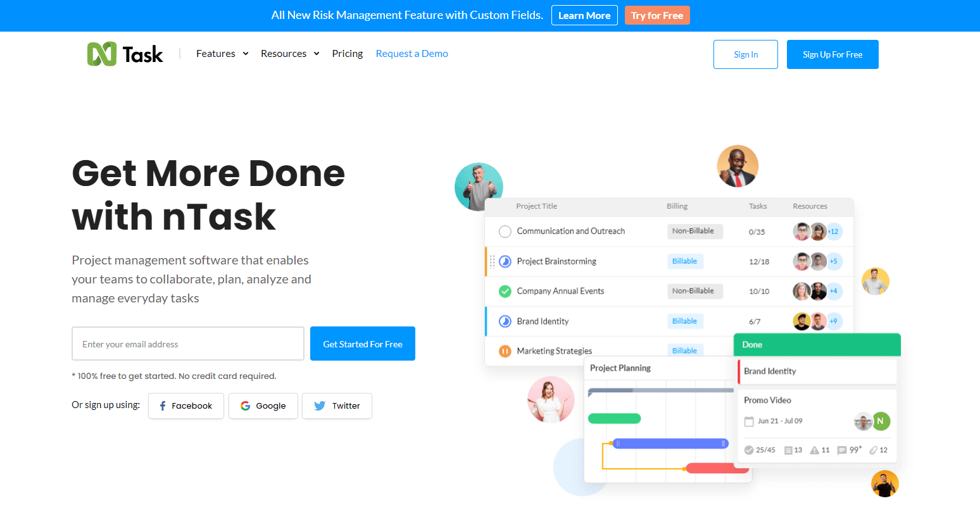Screen dimensions: 980x527
Task: Click the Billing column header
Action: click(677, 206)
